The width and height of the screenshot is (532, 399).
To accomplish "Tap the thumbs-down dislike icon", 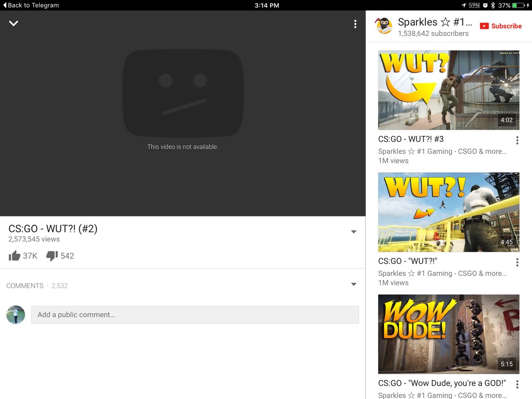I will (52, 256).
